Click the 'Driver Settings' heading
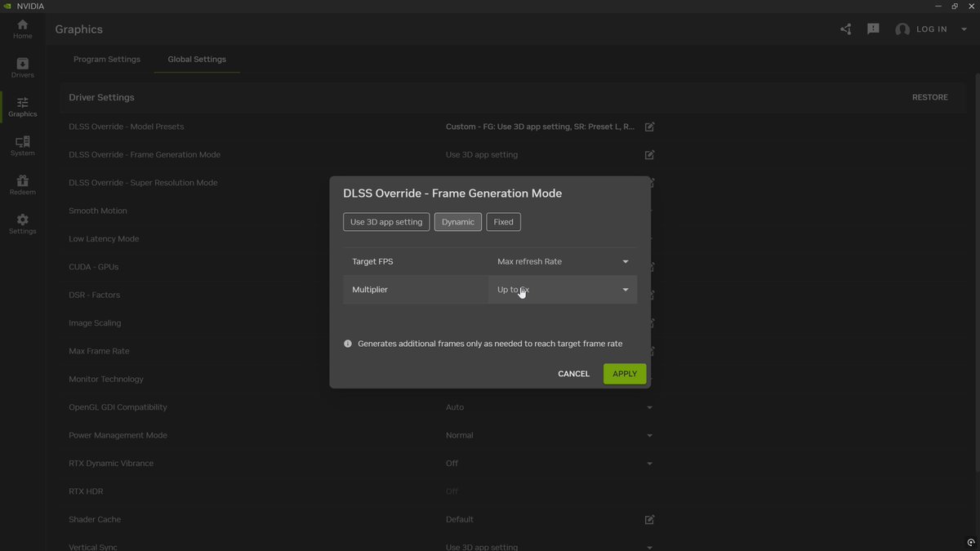The image size is (980, 551). (101, 97)
